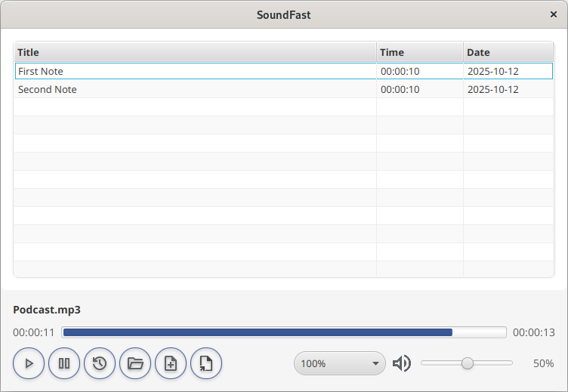The height and width of the screenshot is (392, 568).
Task: Click the unfilled end of progress bar
Action: click(479, 332)
